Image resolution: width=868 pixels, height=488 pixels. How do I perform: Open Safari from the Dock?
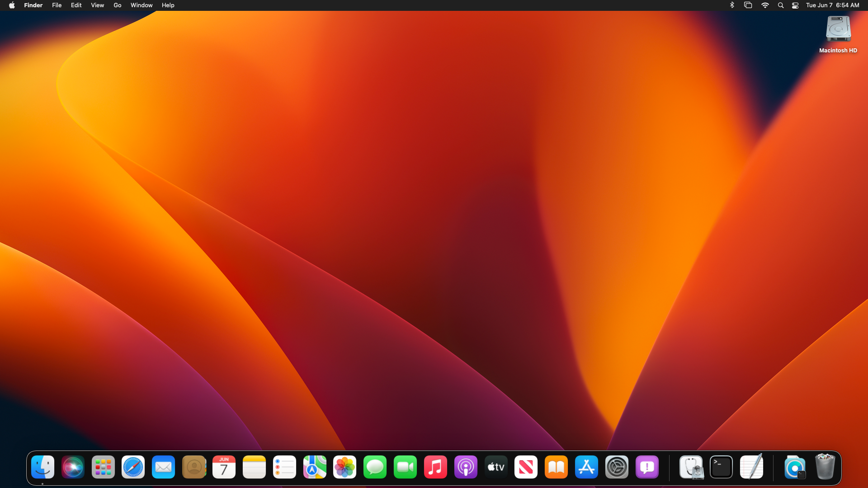click(133, 467)
